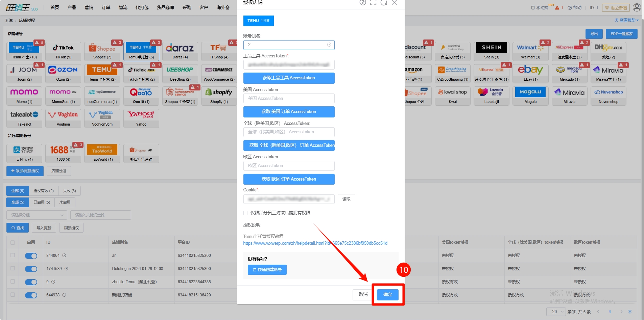Click into the 美国 AccessToken input field
Image resolution: width=644 pixels, height=320 pixels.
point(289,99)
